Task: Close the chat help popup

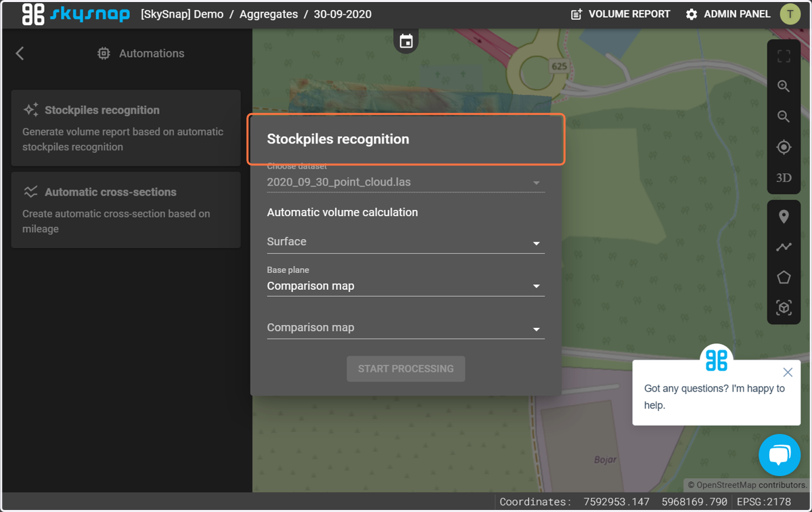Action: pos(788,372)
